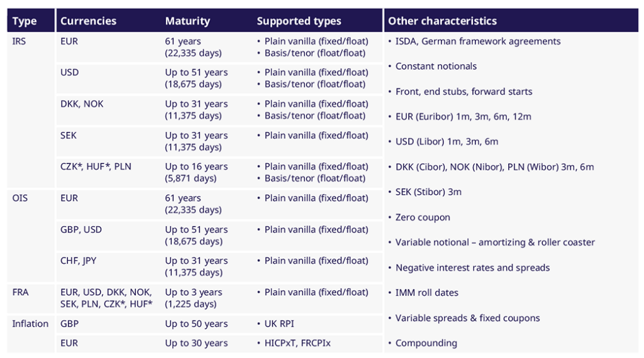Viewport: 644px width, 358px height.
Task: Click the Type column header
Action: click(25, 21)
